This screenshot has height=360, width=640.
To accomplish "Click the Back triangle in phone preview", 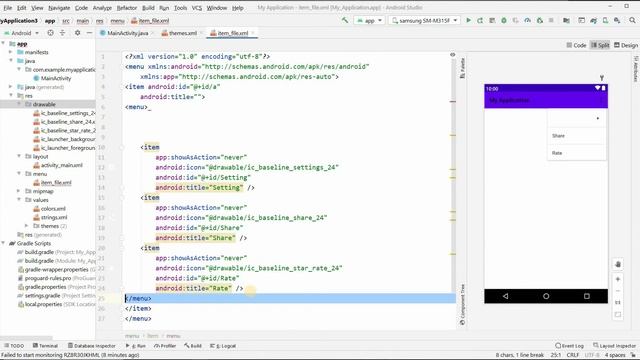I will tap(505, 296).
